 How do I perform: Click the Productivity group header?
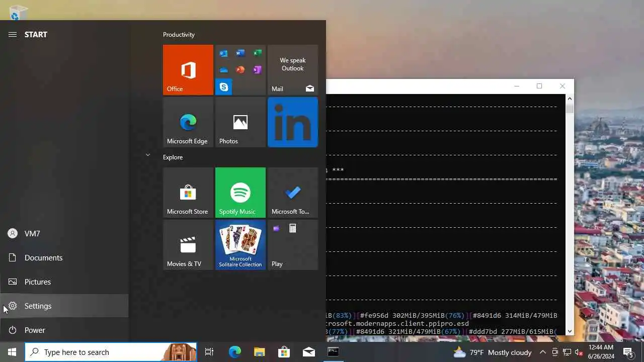point(179,35)
